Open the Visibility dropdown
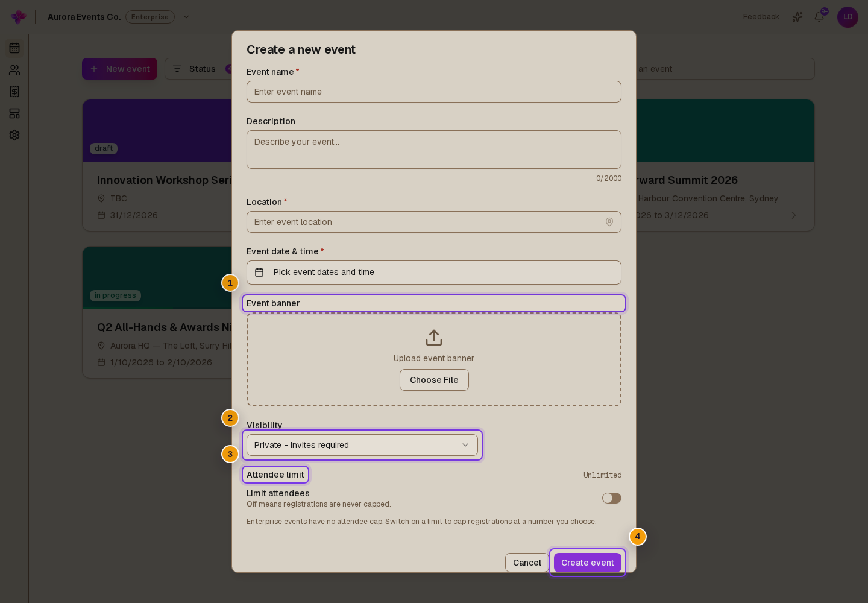The image size is (868, 603). tap(362, 445)
